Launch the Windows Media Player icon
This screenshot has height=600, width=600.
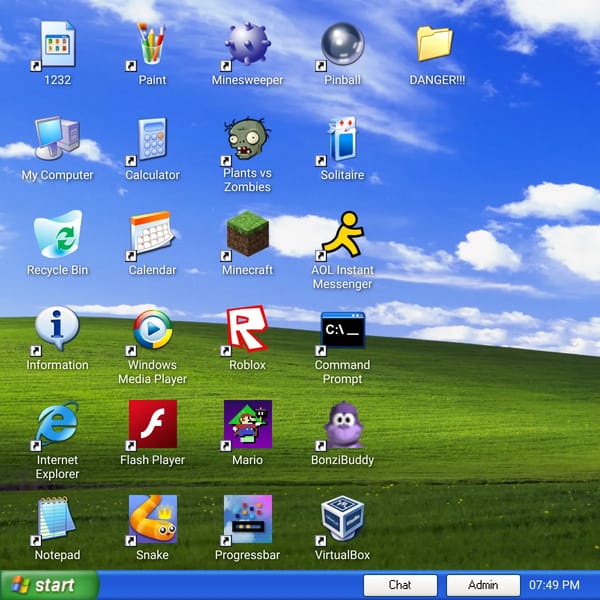(x=152, y=330)
